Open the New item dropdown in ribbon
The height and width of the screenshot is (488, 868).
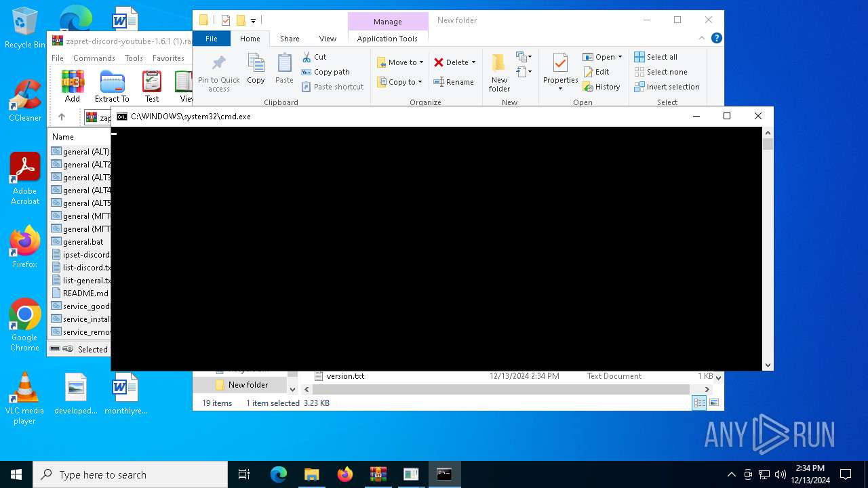524,57
